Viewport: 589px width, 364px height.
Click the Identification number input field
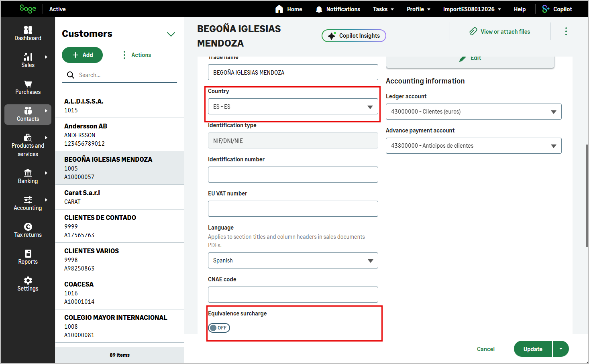coord(293,175)
